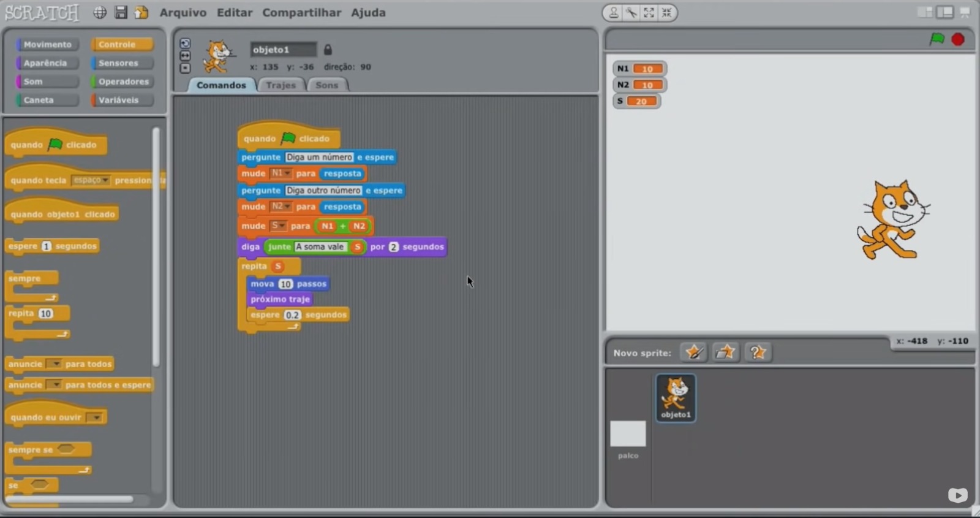Screen dimensions: 980x518
Task: Choose new sprite from file
Action: pos(726,352)
